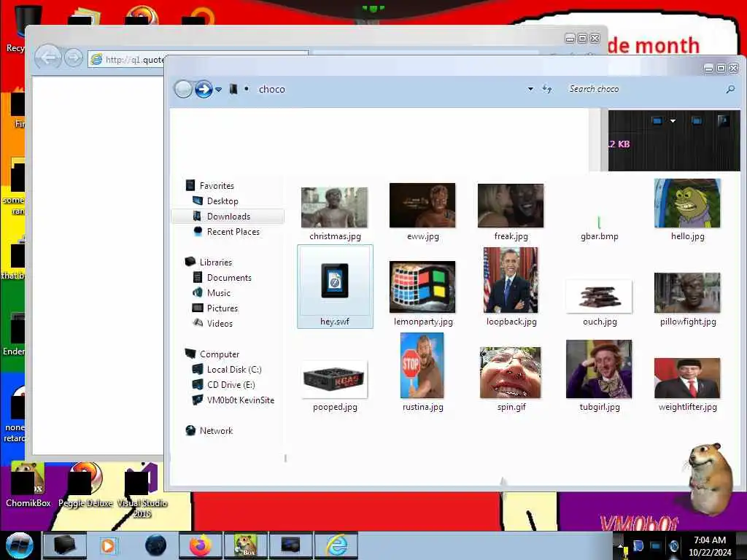The width and height of the screenshot is (747, 560).
Task: Select pooped.jpg thumbnail
Action: [334, 379]
